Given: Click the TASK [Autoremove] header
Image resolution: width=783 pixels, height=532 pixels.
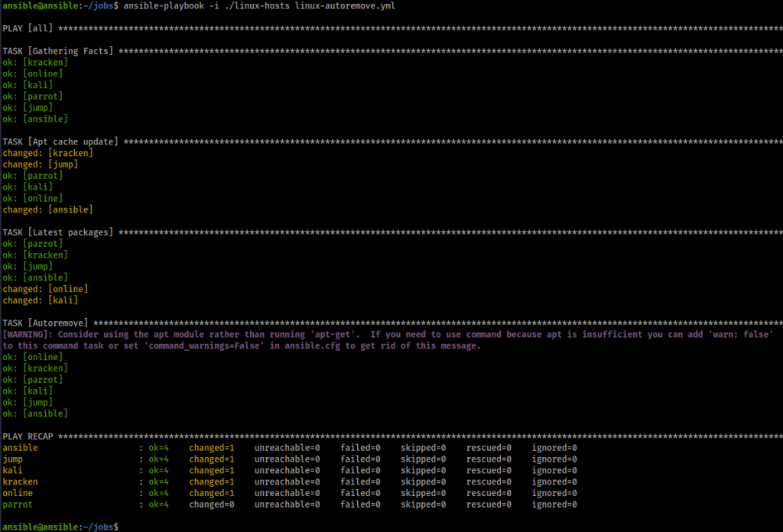Looking at the screenshot, I should 46,323.
